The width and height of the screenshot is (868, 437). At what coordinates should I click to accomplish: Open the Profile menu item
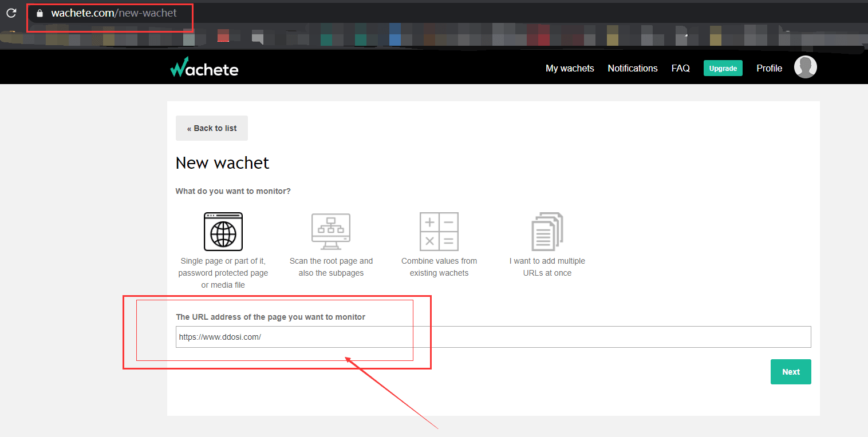769,68
